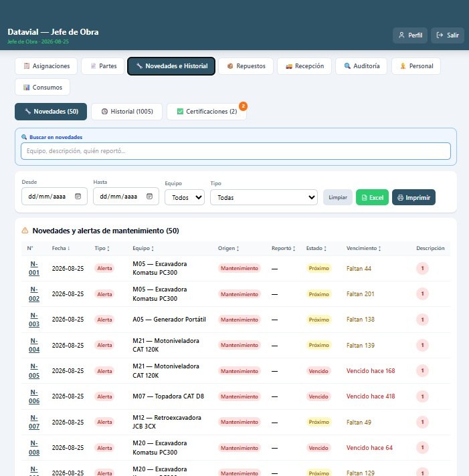Click the Imprimir button

pyautogui.click(x=413, y=197)
